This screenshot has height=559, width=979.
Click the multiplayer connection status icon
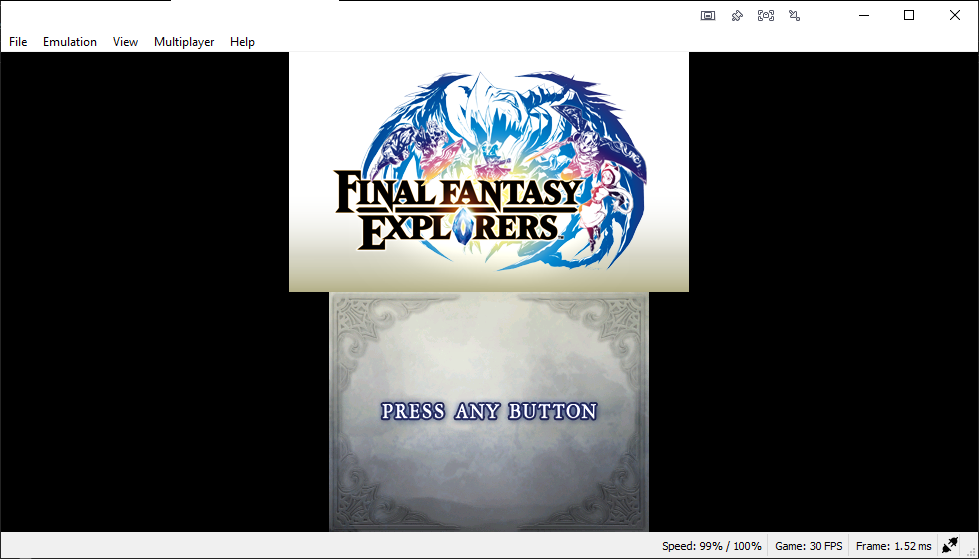pos(950,545)
